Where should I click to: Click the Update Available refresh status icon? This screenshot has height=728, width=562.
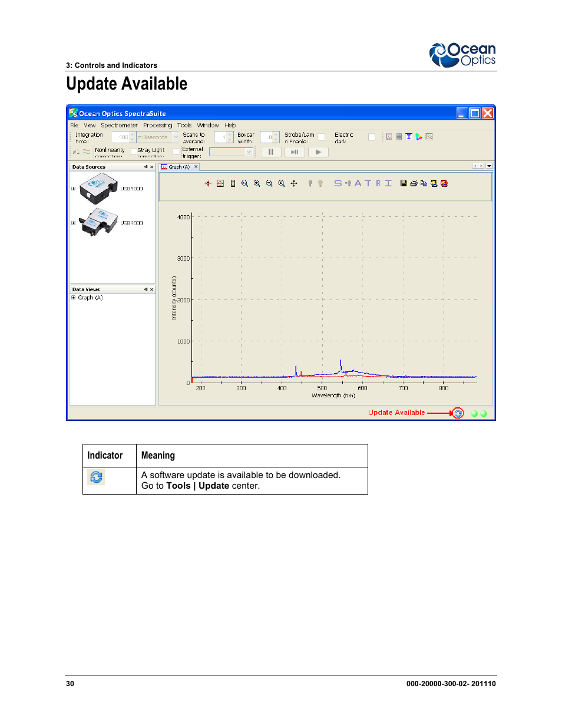(x=458, y=413)
